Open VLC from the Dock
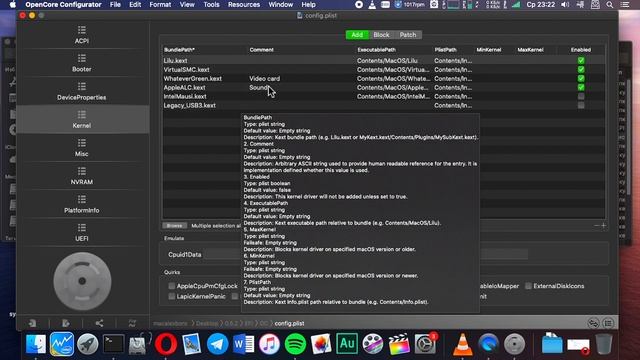This screenshot has width=640, height=360. 462,344
